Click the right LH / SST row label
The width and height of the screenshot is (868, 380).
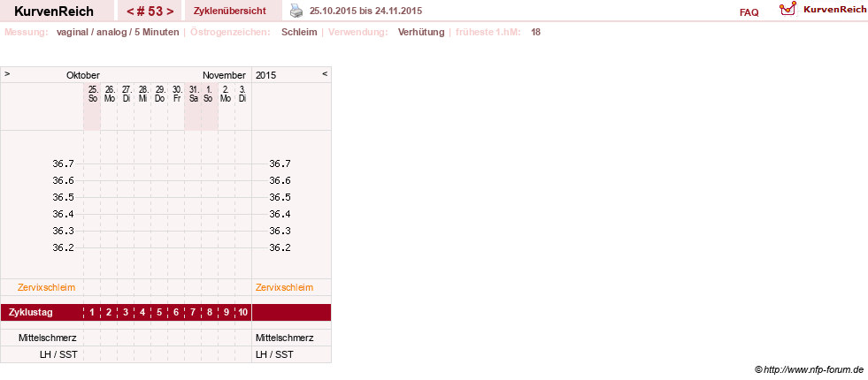274,354
